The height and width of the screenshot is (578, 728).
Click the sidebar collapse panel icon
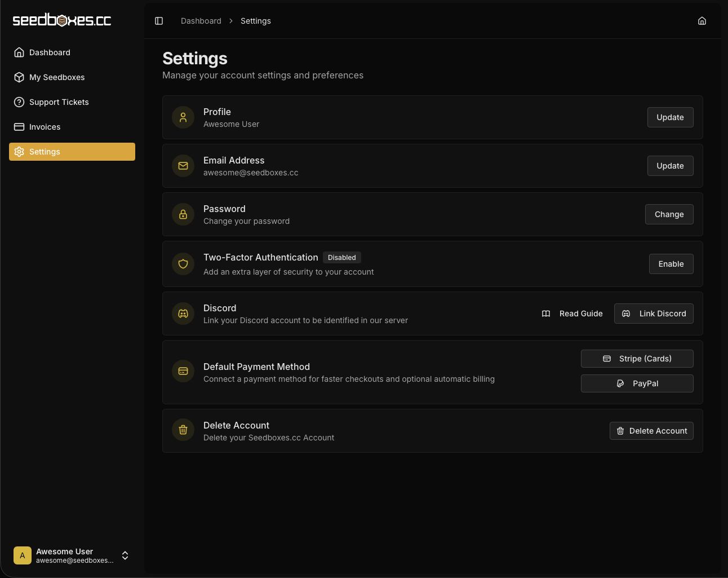159,20
